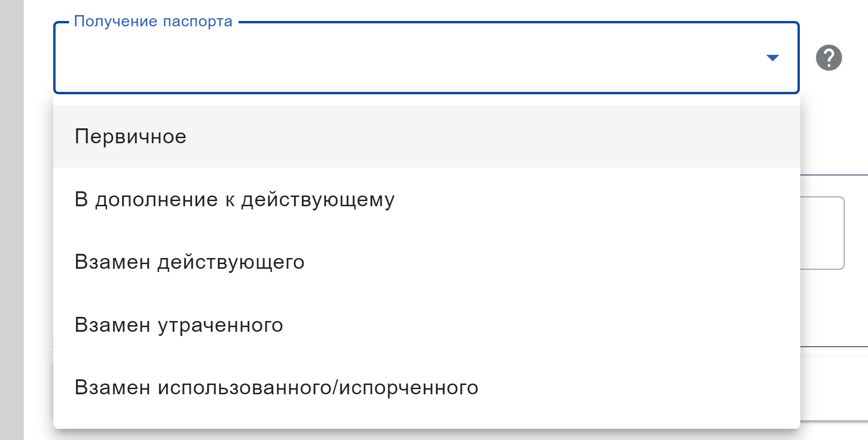Open help for passport issuance type

coord(829,58)
